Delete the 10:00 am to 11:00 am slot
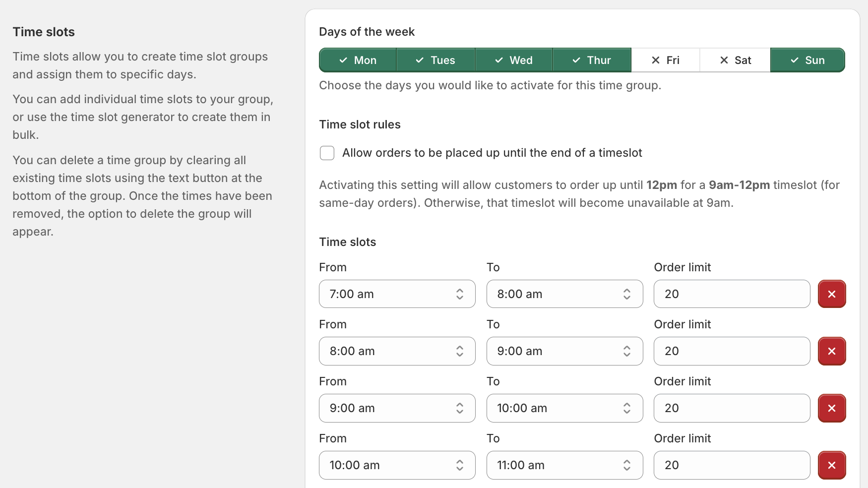Viewport: 868px width, 488px height. click(832, 465)
